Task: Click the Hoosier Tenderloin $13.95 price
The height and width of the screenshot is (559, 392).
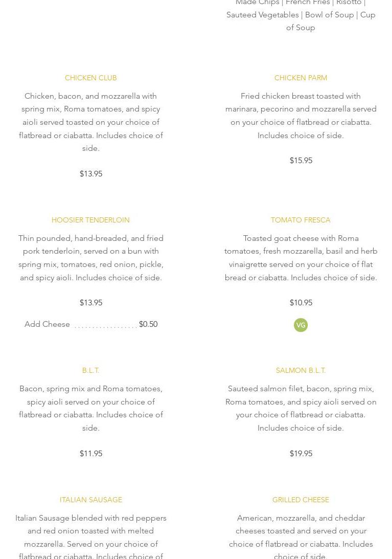Action: click(90, 303)
